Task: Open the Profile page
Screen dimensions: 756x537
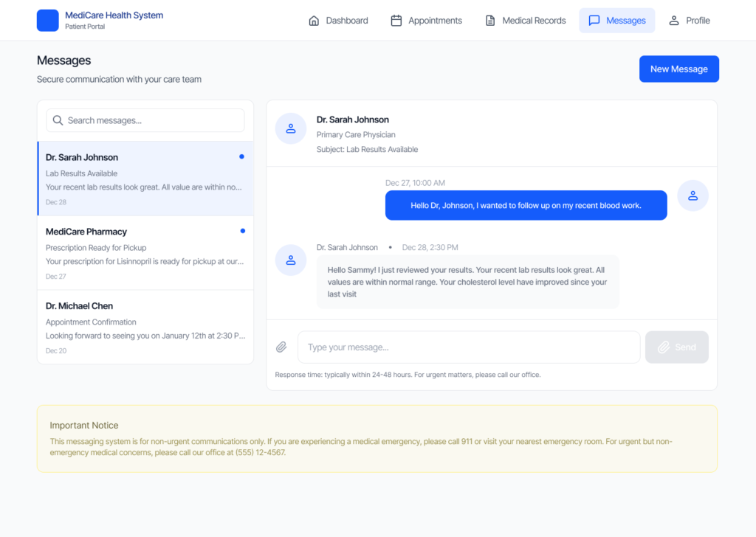Action: pos(689,21)
